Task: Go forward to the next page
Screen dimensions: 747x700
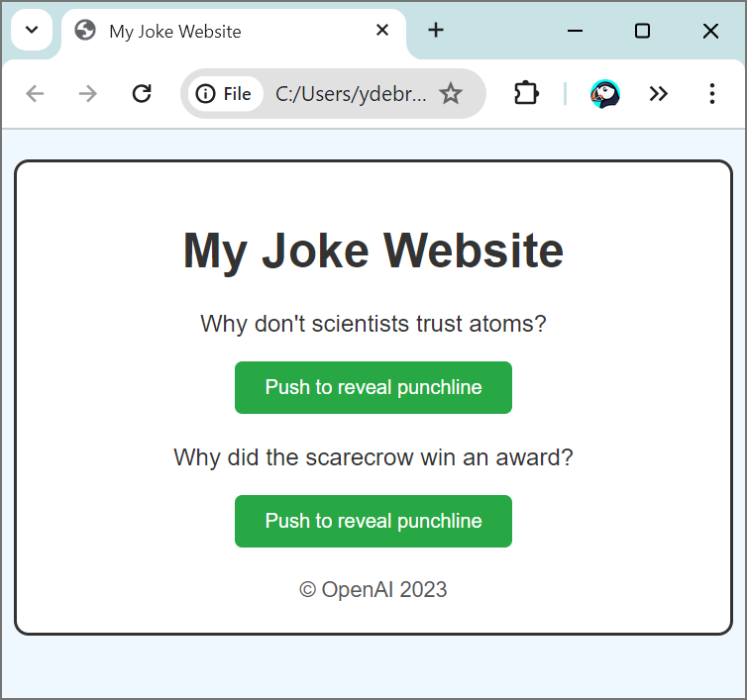Action: (x=87, y=94)
